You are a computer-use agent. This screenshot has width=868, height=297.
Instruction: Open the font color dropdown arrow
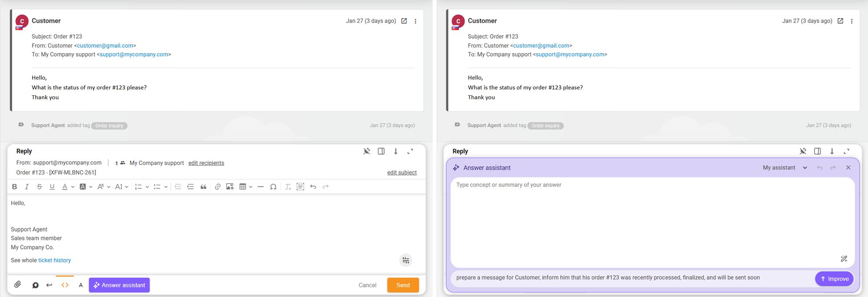[x=73, y=187]
